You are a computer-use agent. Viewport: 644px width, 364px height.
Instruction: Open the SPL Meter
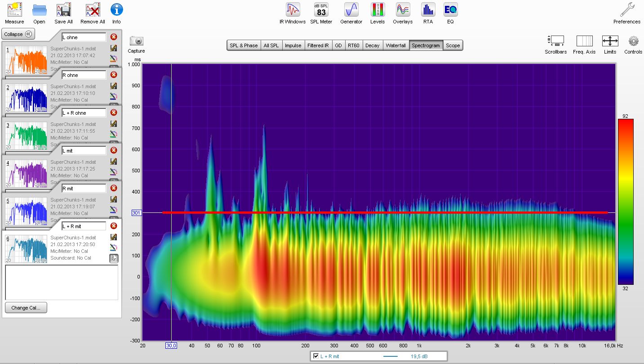pyautogui.click(x=321, y=13)
